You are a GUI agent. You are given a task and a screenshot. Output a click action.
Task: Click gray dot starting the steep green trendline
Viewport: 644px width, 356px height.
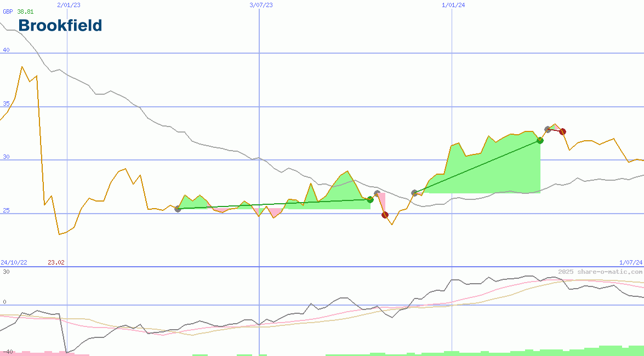[x=414, y=193]
